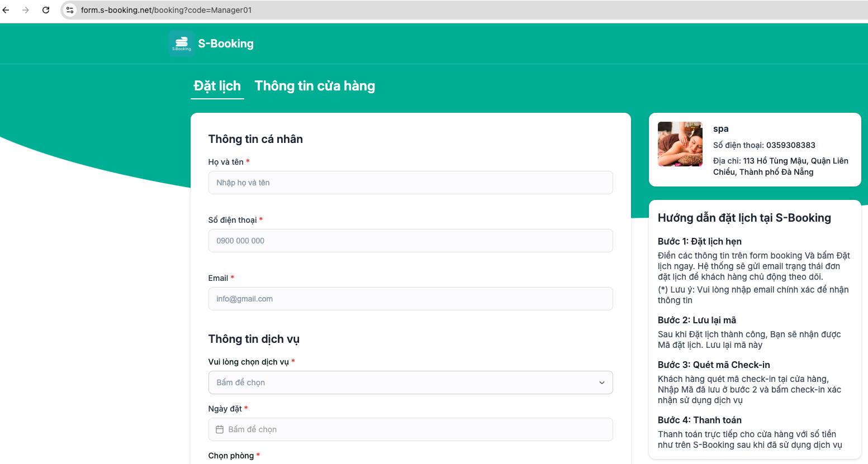Click the spa phone number 0359308383
868x464 pixels.
click(x=790, y=145)
